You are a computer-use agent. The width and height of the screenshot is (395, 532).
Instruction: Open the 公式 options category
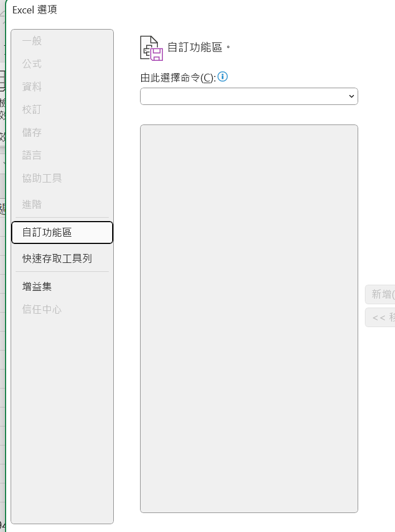coord(62,64)
